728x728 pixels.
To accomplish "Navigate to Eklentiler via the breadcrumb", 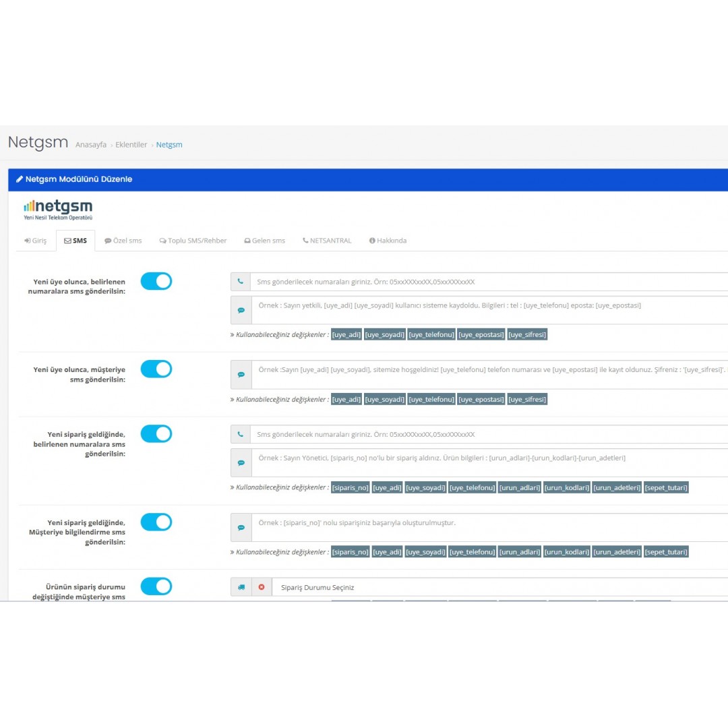I will tap(131, 144).
